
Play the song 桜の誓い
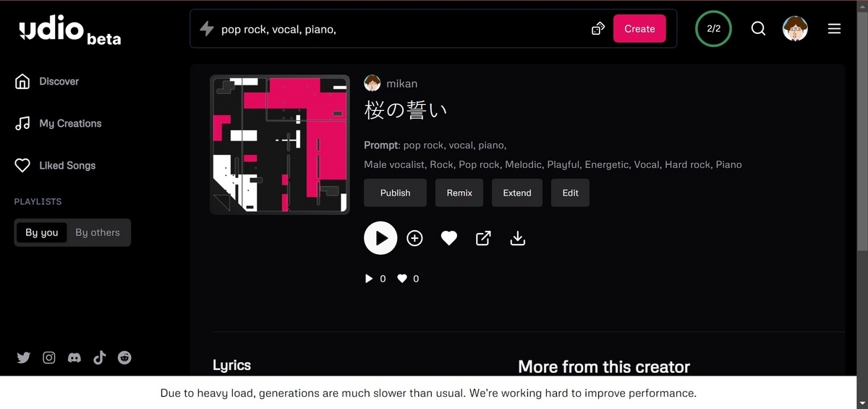coord(380,238)
